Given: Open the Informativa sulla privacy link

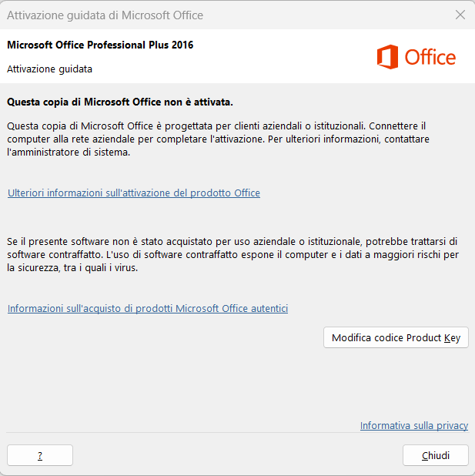Looking at the screenshot, I should coord(414,425).
